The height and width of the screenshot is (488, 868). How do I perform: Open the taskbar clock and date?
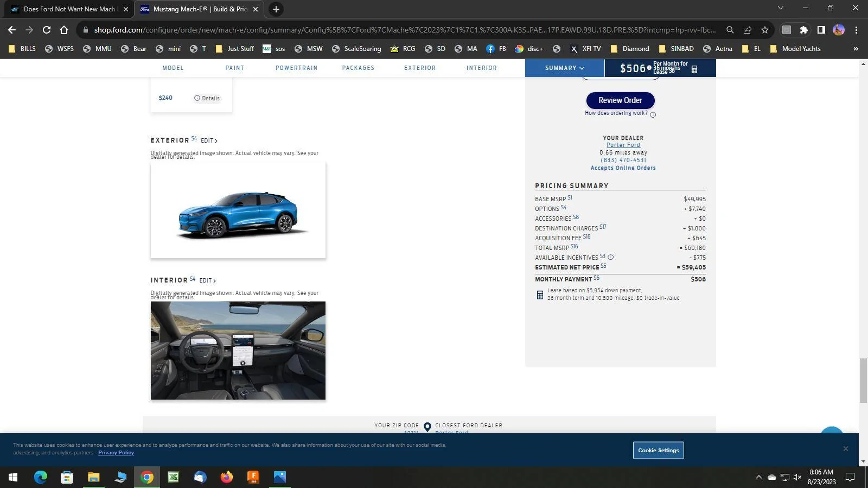coord(821,477)
